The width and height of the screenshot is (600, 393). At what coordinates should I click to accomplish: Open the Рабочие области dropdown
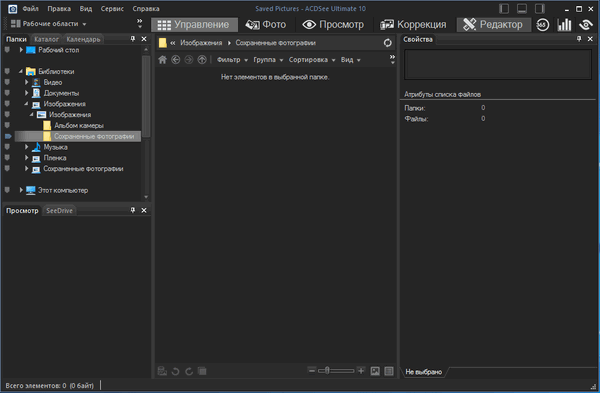[x=49, y=24]
